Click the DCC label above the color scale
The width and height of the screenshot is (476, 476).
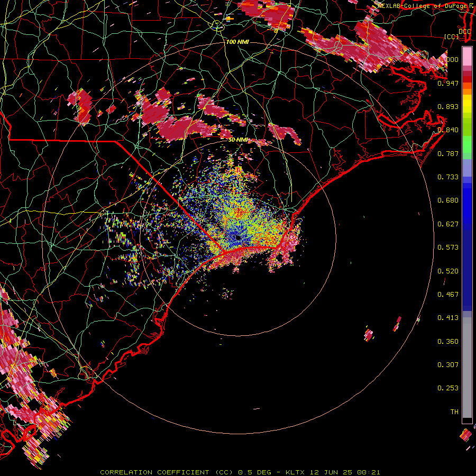coord(464,31)
